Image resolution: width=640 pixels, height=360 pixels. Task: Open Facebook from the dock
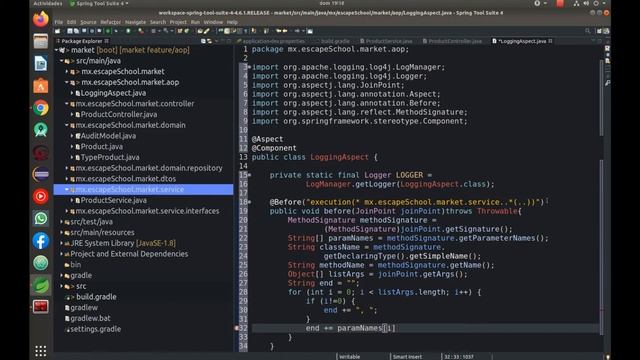pyautogui.click(x=40, y=240)
